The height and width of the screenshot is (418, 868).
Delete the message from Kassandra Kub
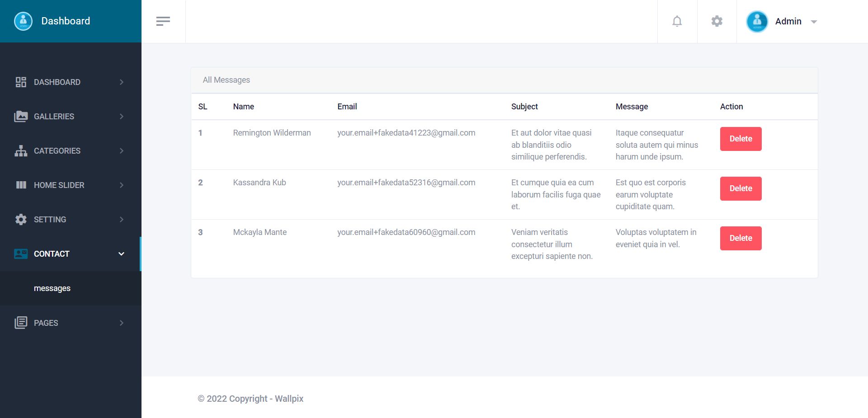click(x=741, y=188)
